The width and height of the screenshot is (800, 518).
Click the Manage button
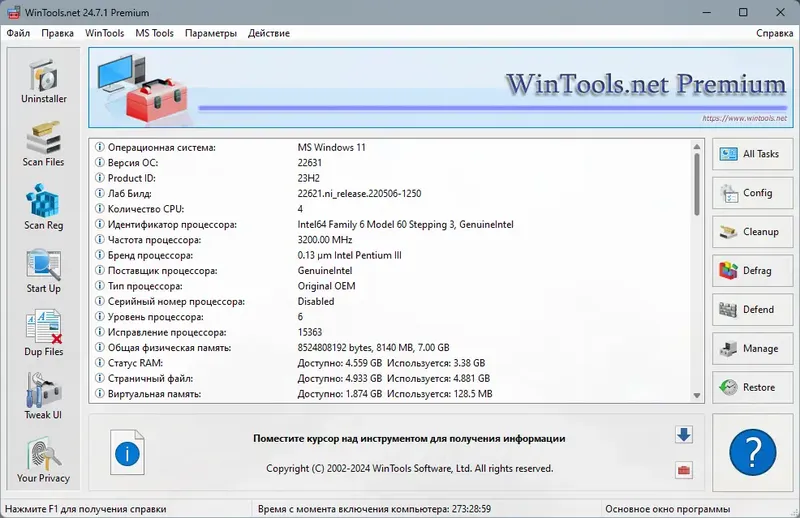753,349
